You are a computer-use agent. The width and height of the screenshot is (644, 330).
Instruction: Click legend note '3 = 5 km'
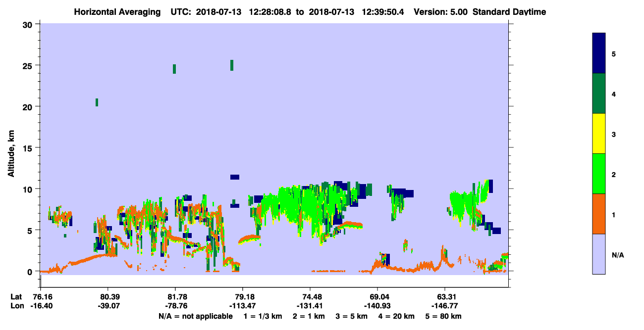pos(351,316)
